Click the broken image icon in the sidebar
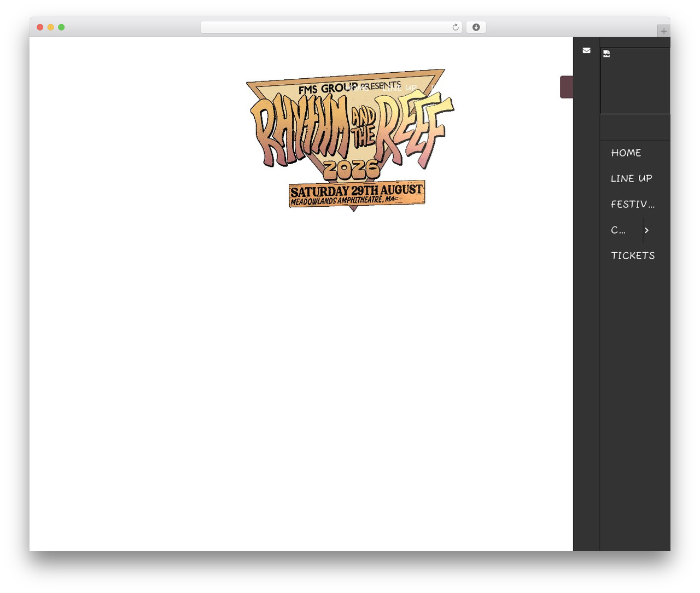The height and width of the screenshot is (593, 700). coord(606,54)
